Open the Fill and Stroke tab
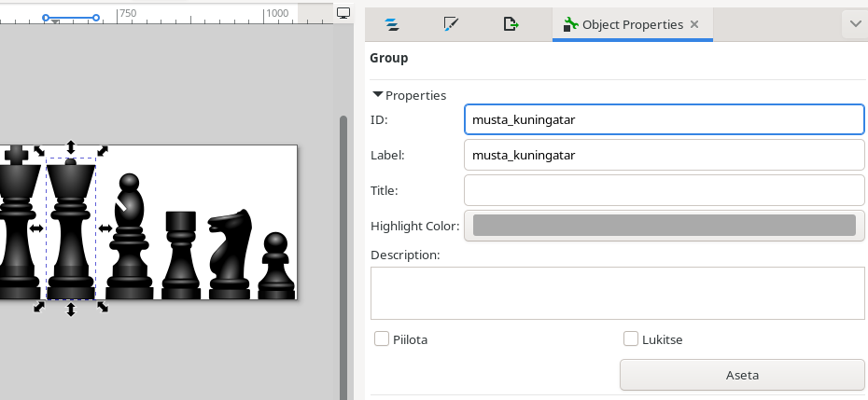The width and height of the screenshot is (868, 400). [451, 24]
